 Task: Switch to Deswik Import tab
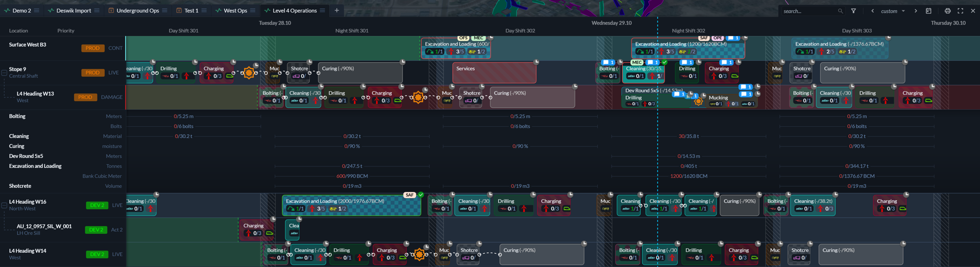click(x=73, y=10)
